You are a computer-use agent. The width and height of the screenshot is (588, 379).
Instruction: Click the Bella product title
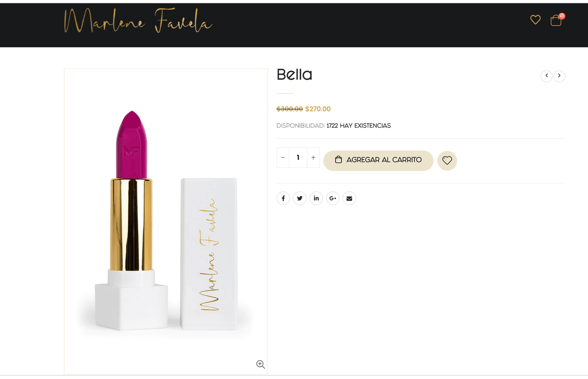tap(294, 75)
